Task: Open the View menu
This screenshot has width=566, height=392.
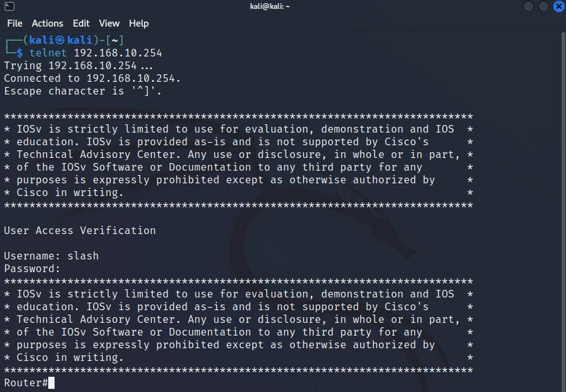Action: [109, 23]
